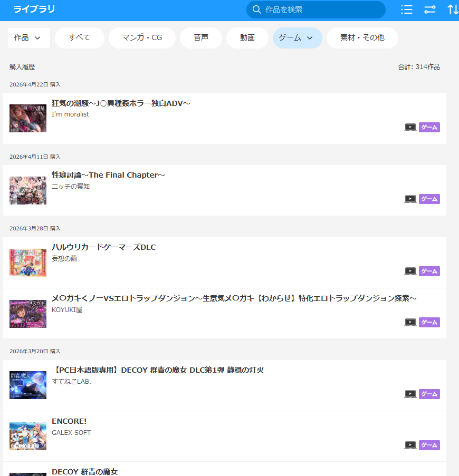Click circle name 妄想の繭
This screenshot has height=476, width=459.
[64, 258]
